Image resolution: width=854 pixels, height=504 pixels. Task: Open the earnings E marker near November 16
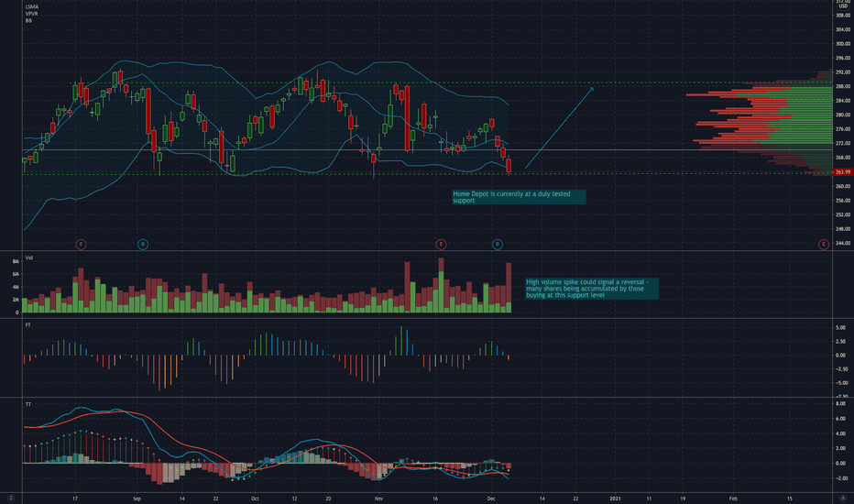point(441,244)
